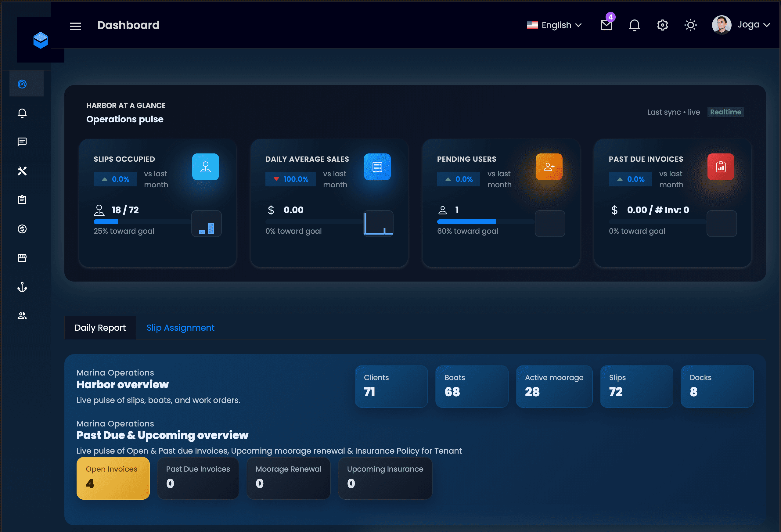Click the dollar coin sidebar icon

[22, 229]
